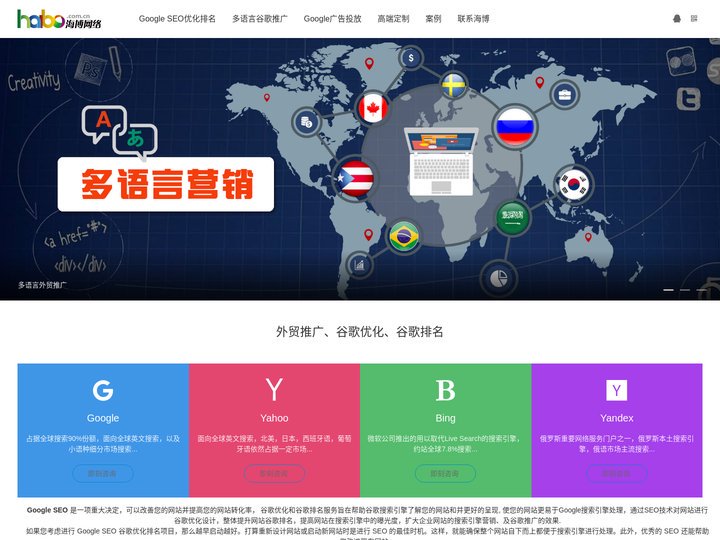Go to the 高端定制 page
Viewport: 720px width, 540px height.
click(393, 19)
